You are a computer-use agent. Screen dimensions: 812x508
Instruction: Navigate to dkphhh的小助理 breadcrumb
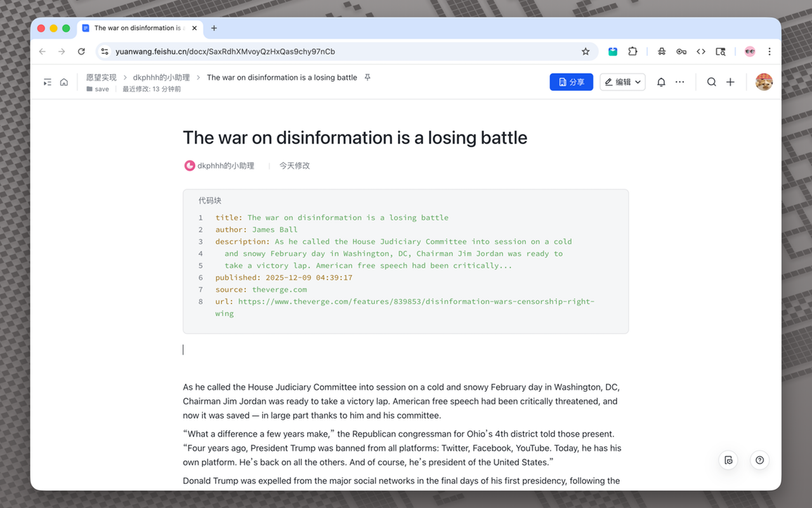pos(161,77)
